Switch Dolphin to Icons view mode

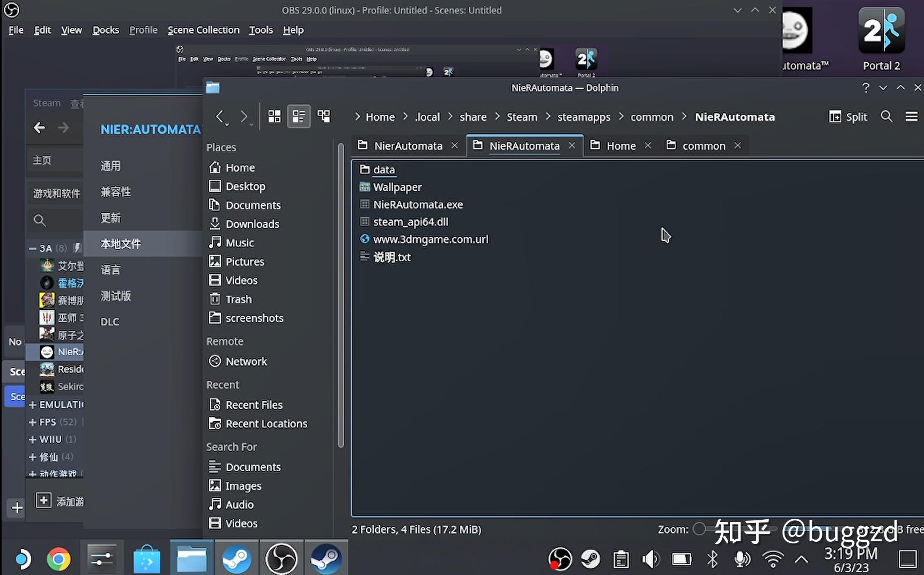click(274, 116)
